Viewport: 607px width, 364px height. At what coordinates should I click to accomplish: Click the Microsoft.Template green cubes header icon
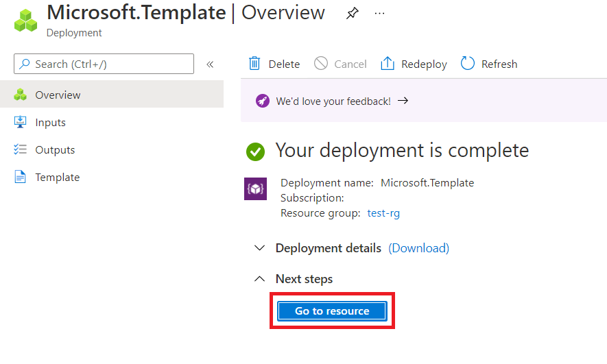tap(25, 21)
